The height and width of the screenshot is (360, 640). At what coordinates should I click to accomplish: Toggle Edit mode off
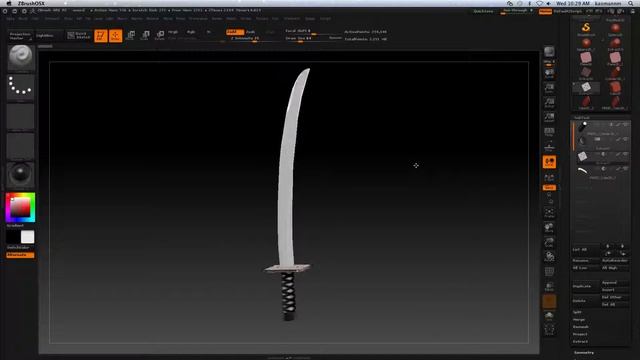click(x=101, y=36)
